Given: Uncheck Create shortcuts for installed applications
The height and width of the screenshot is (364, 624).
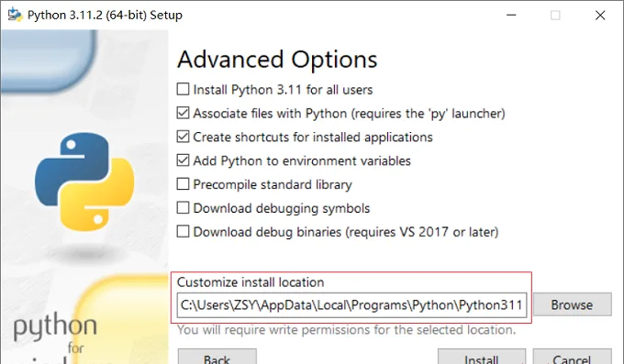Looking at the screenshot, I should pos(183,137).
